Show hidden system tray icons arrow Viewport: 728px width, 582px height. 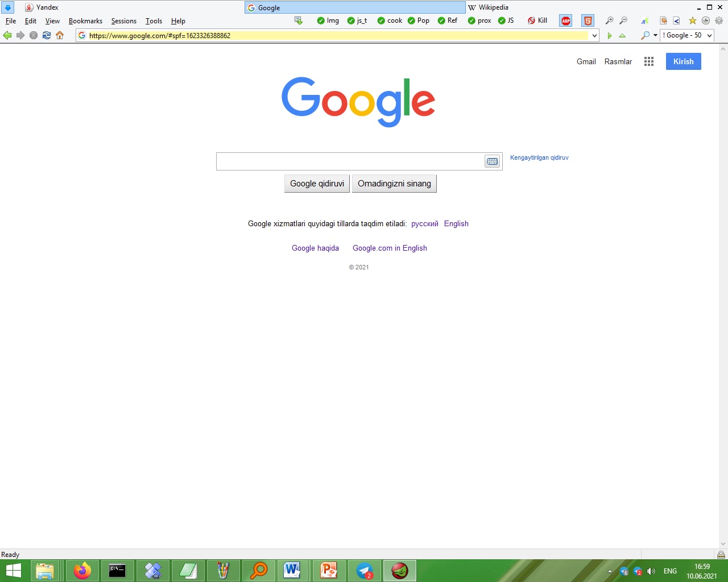pyautogui.click(x=610, y=571)
